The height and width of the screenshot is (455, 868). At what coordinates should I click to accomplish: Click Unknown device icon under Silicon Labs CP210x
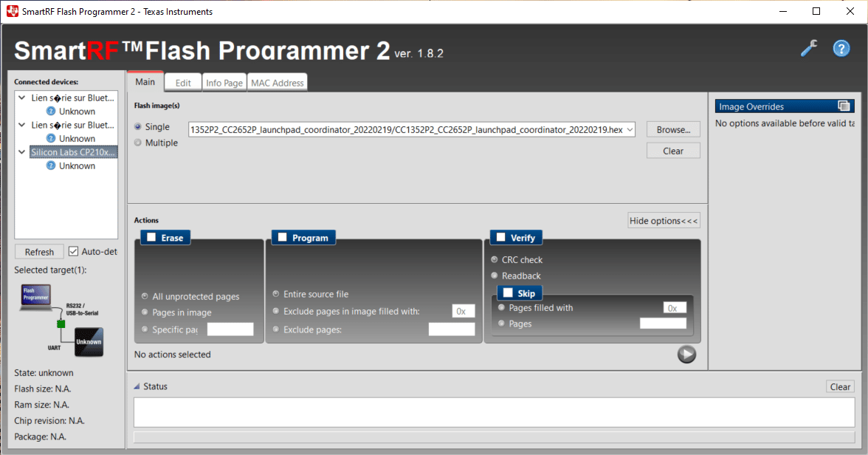[x=51, y=165]
